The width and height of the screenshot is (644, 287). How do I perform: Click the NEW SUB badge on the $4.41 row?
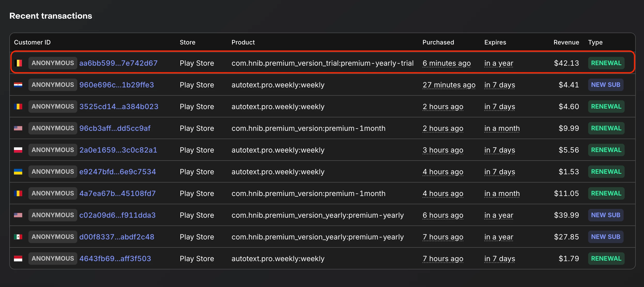point(605,85)
